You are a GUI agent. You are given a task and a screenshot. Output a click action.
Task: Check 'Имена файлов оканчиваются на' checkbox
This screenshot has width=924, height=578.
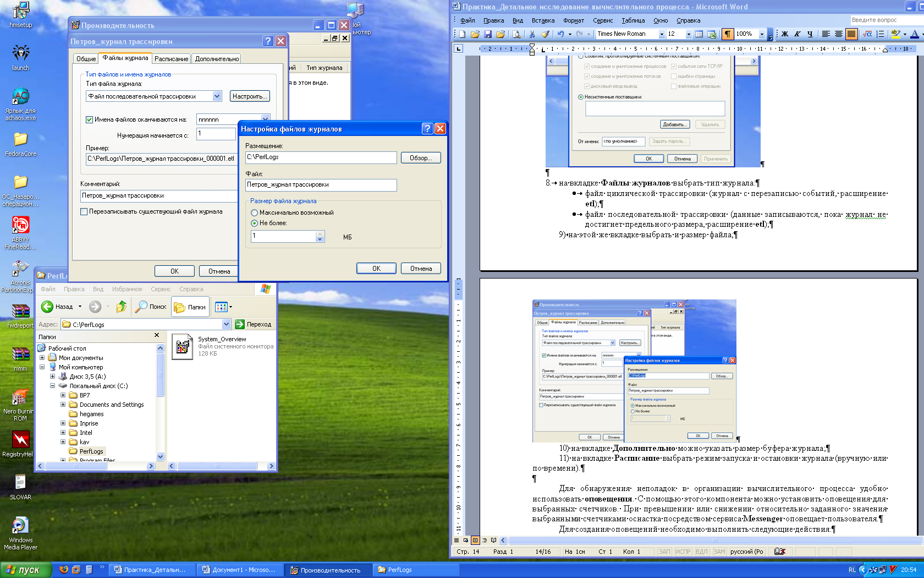pos(89,119)
